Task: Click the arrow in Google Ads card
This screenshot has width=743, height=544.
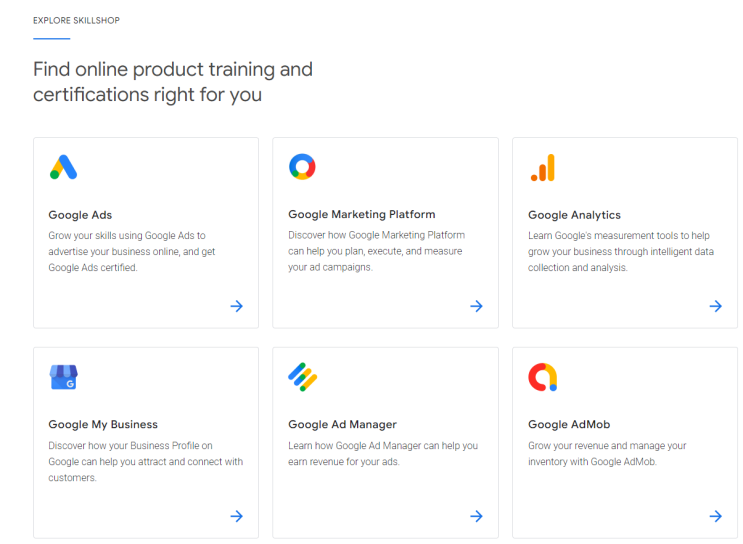Action: 236,306
